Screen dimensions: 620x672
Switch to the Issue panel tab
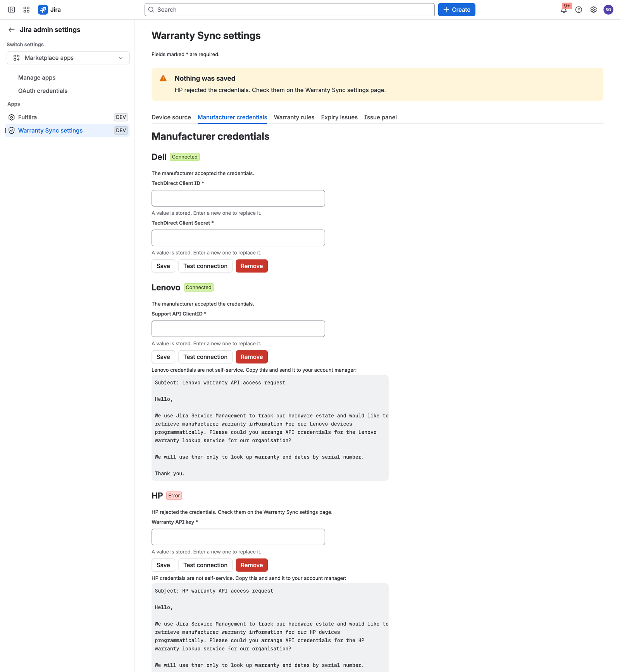click(380, 117)
